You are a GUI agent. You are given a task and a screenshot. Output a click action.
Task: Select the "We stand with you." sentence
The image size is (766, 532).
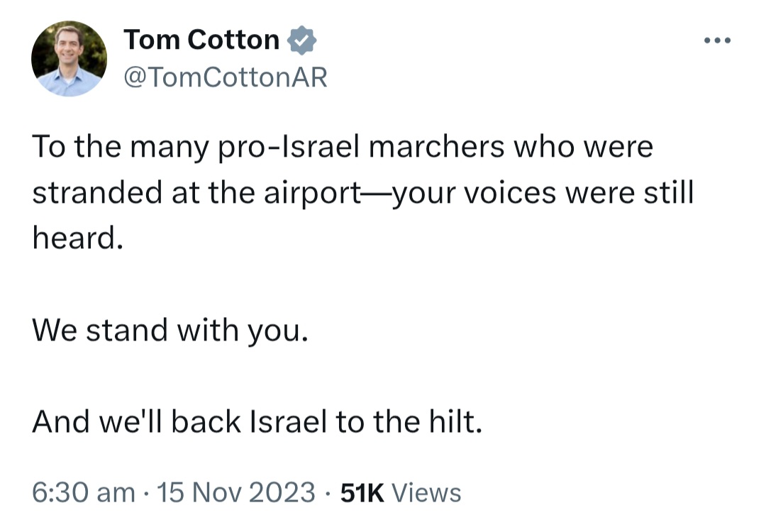(x=170, y=331)
